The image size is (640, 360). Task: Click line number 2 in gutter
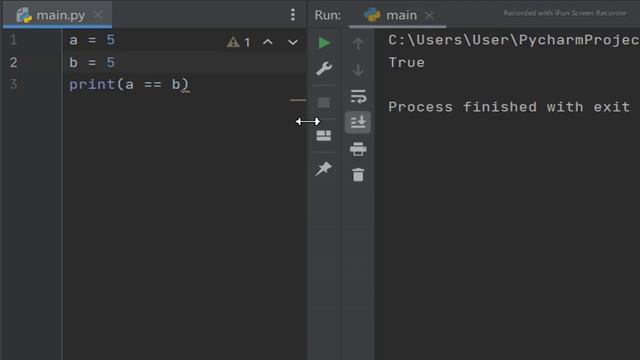(x=13, y=62)
